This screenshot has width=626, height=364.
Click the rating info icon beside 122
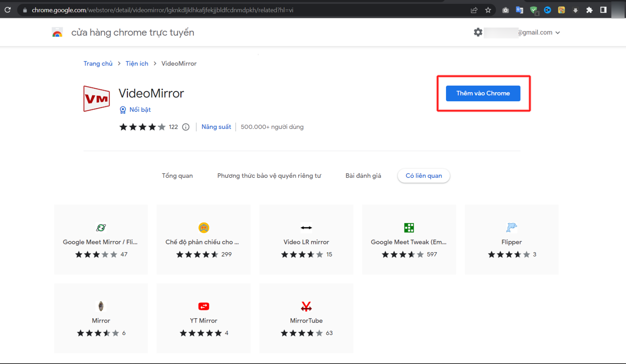pyautogui.click(x=186, y=127)
